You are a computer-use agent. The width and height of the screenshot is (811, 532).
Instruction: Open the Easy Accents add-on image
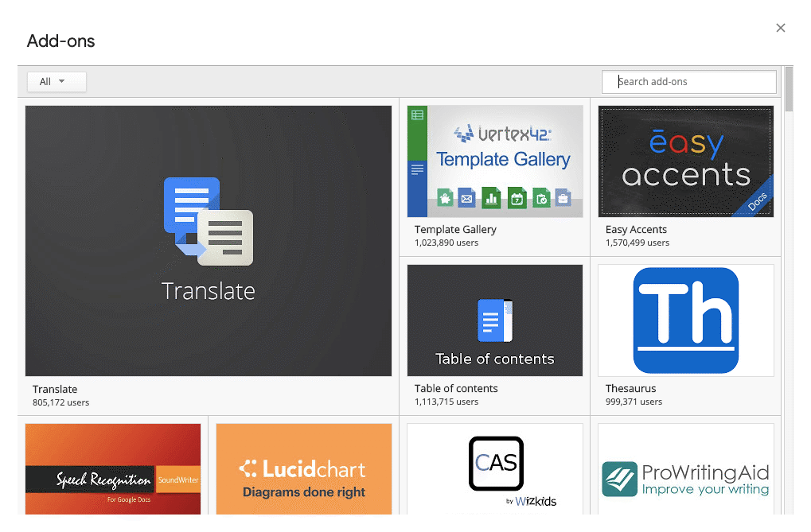tap(686, 161)
